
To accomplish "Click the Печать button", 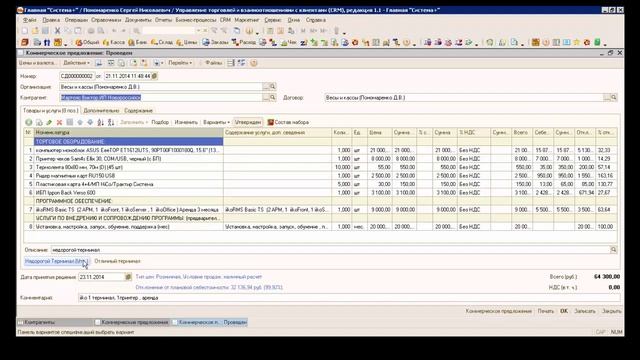I will tap(546, 311).
